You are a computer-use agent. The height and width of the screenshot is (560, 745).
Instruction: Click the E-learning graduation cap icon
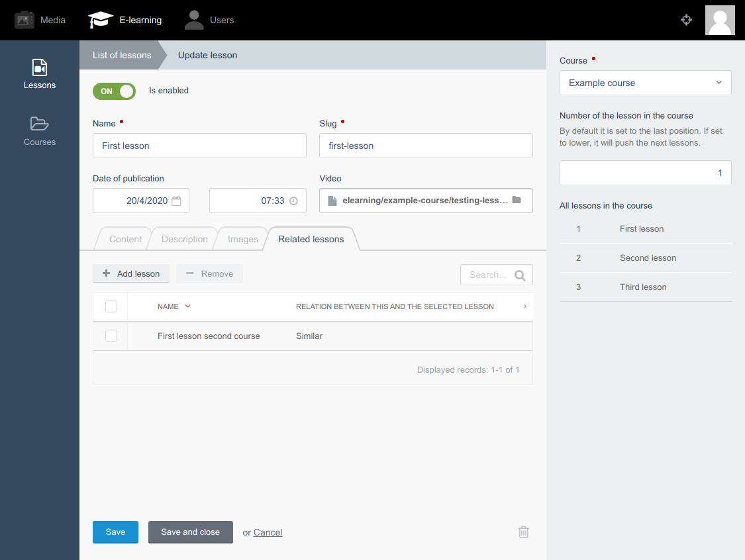pyautogui.click(x=100, y=20)
